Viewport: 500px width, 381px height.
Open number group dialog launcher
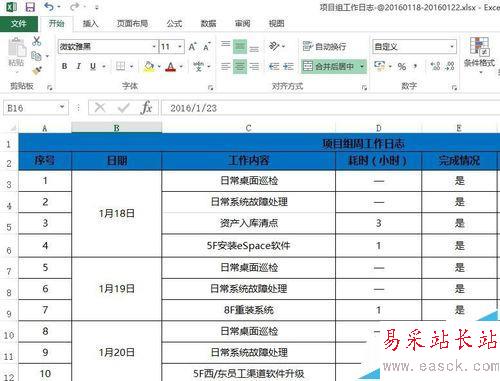pyautogui.click(x=454, y=87)
